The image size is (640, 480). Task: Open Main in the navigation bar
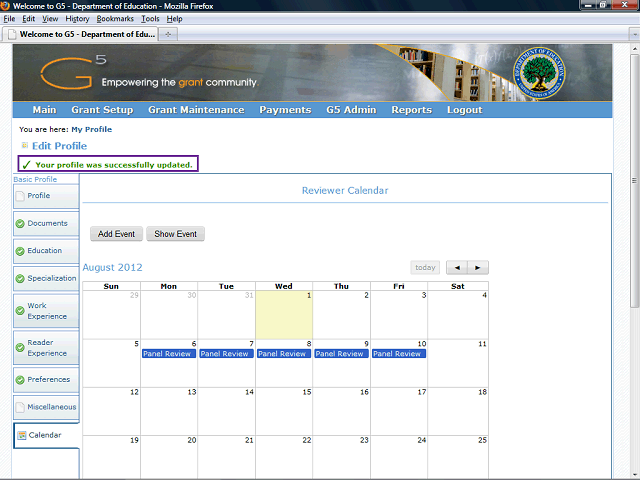44,110
